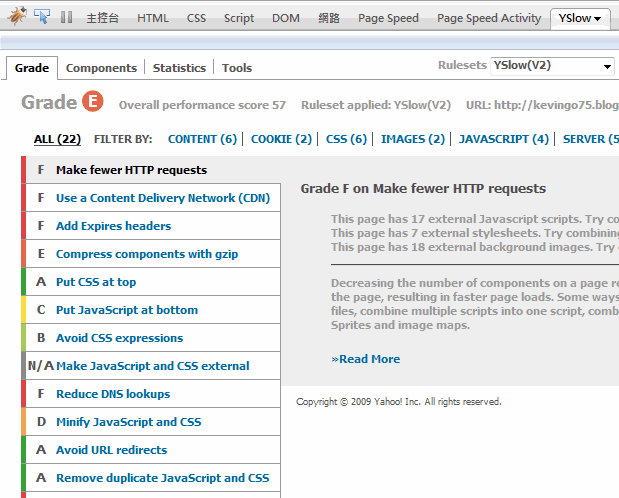
Task: Open the 網路 network panel
Action: [329, 18]
